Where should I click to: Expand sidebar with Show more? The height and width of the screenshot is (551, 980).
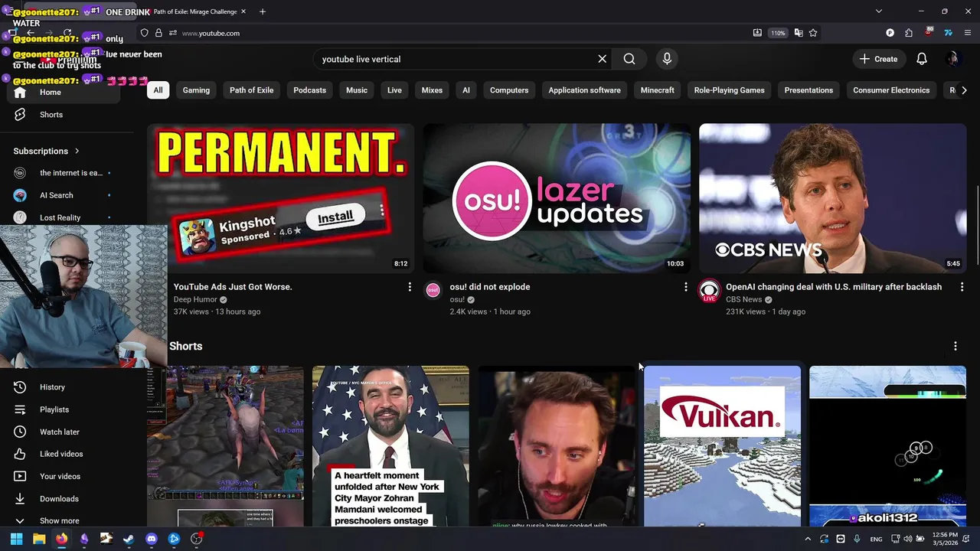point(64,520)
